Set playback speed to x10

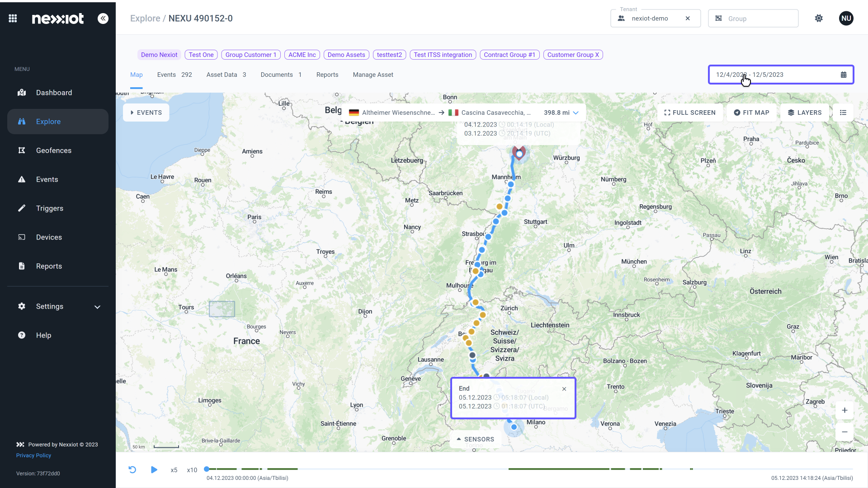(192, 470)
